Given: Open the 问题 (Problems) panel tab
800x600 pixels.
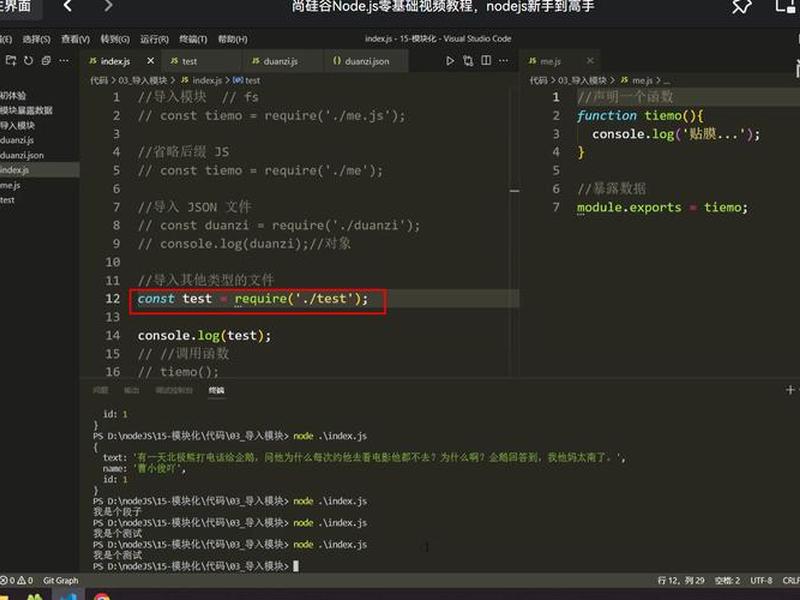Looking at the screenshot, I should pos(101,390).
